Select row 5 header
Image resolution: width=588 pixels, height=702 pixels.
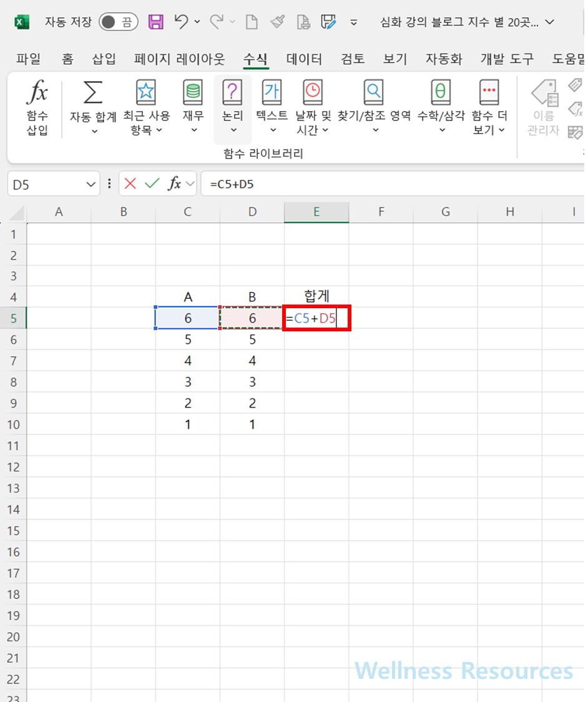pyautogui.click(x=14, y=318)
